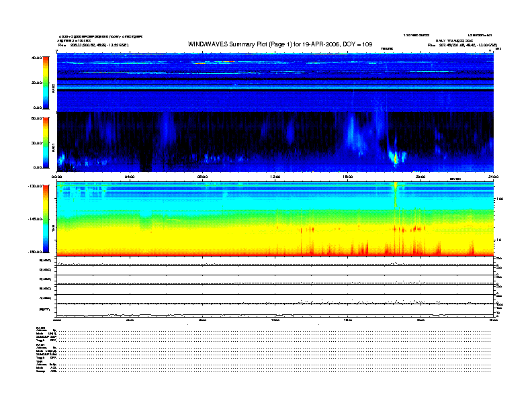Image resolution: width=532 pixels, height=411 pixels.
Task: Click 20:00 tick label under RAD1 spectrogram
Action: (x=420, y=177)
